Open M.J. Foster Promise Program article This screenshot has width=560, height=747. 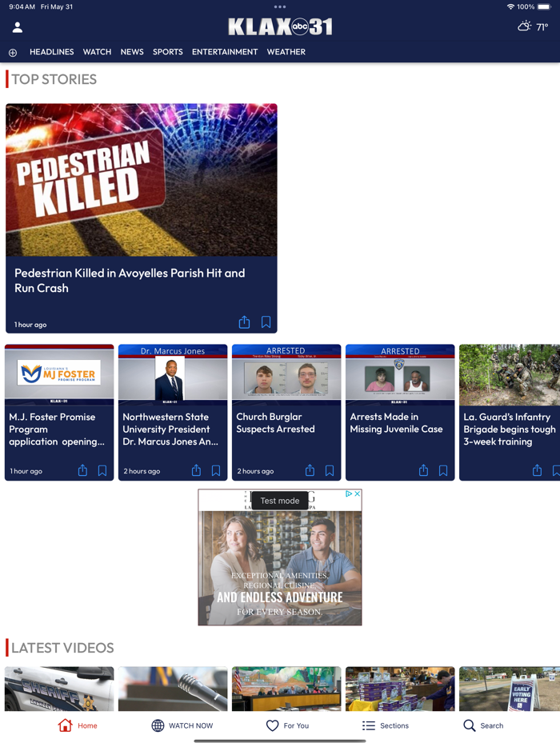57,429
